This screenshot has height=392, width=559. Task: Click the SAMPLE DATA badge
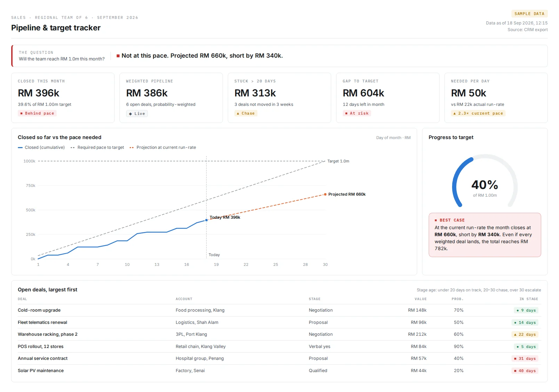(x=529, y=14)
